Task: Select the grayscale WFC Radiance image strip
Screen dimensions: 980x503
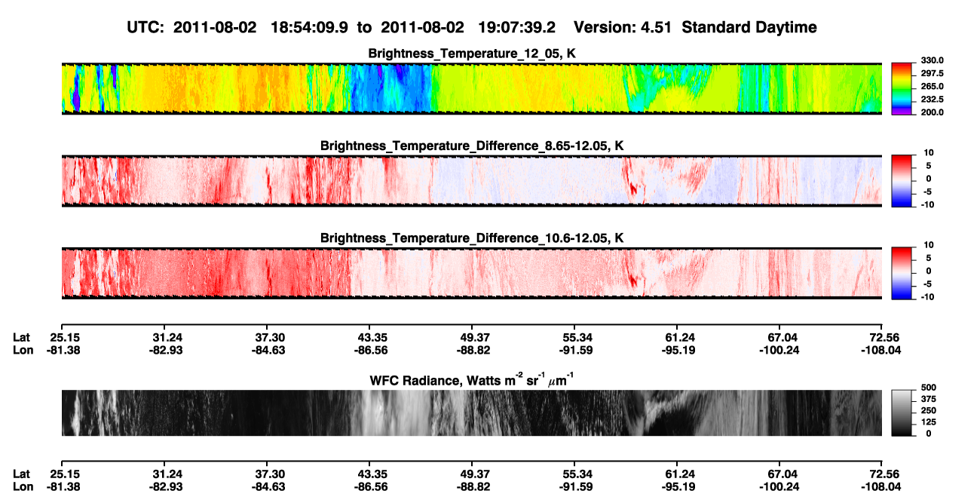Action: pyautogui.click(x=472, y=413)
